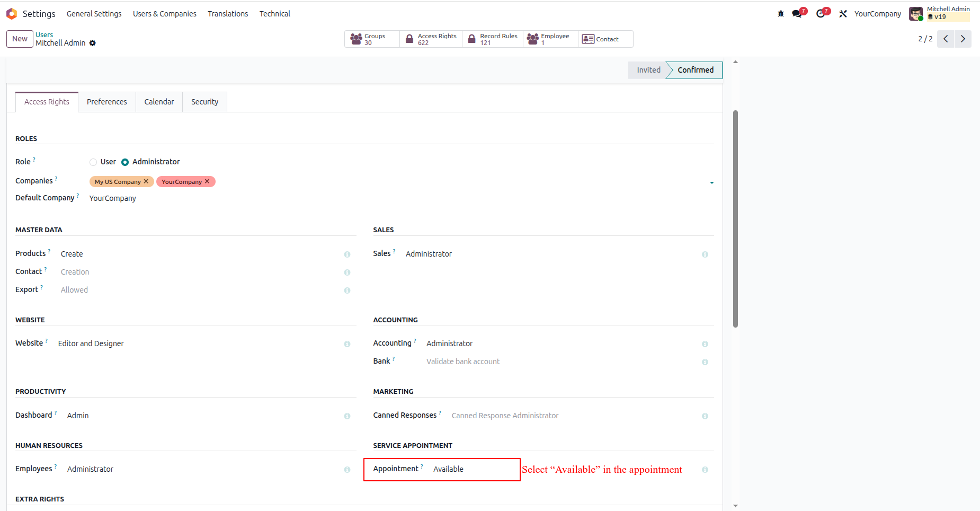Open Translations menu

[228, 14]
